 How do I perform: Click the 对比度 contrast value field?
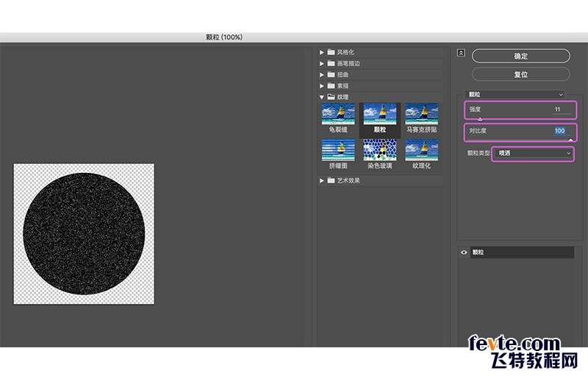click(561, 131)
